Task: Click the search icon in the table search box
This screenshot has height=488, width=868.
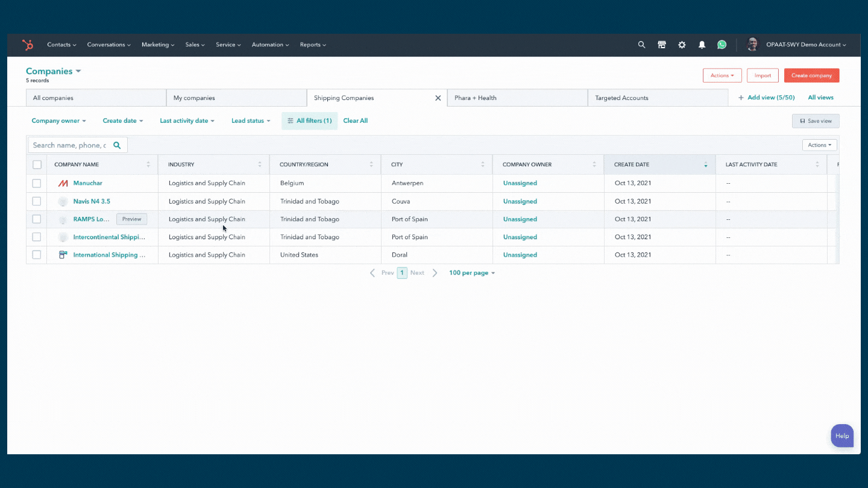Action: 117,145
